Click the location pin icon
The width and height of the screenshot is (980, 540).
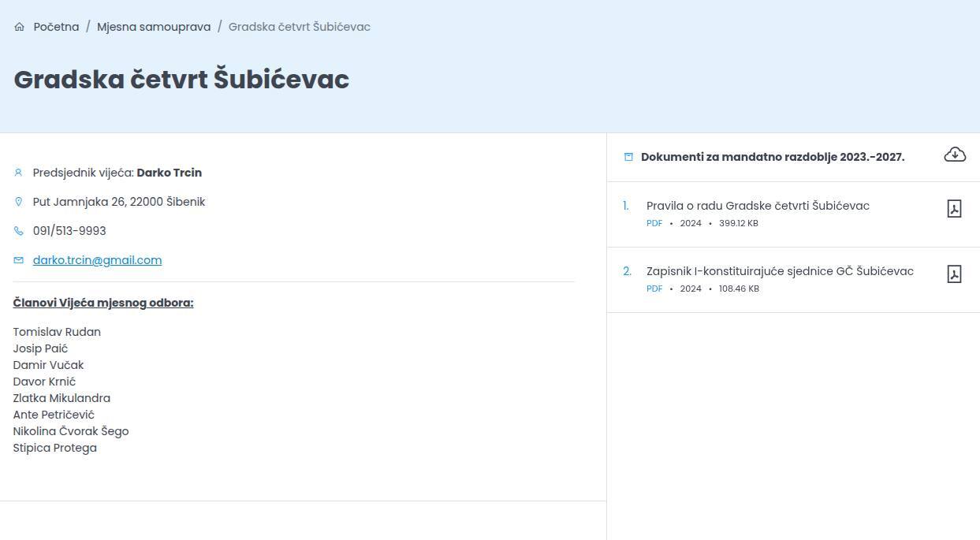tap(18, 202)
